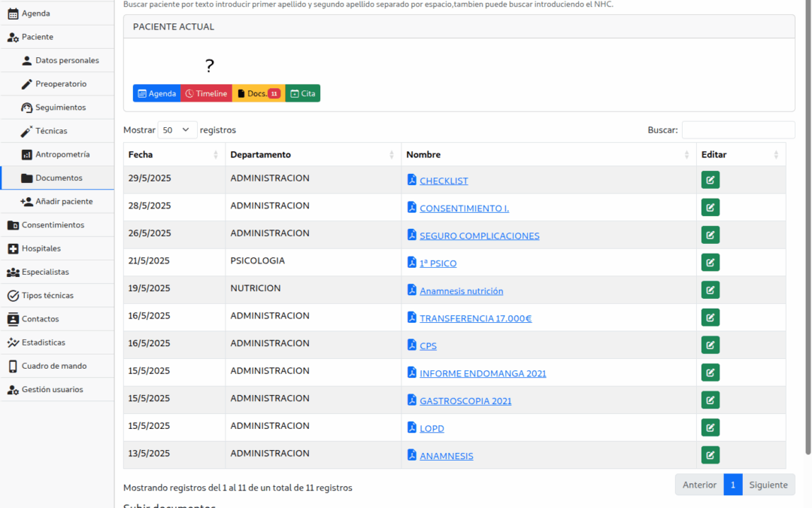Open Antropometría section

[x=57, y=154]
